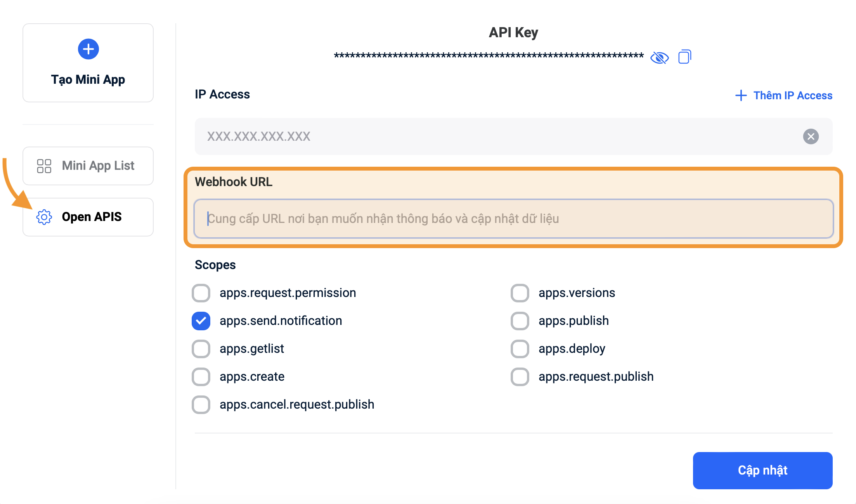Tick the apps.create checkbox
Image resolution: width=856 pixels, height=504 pixels.
coord(201,377)
